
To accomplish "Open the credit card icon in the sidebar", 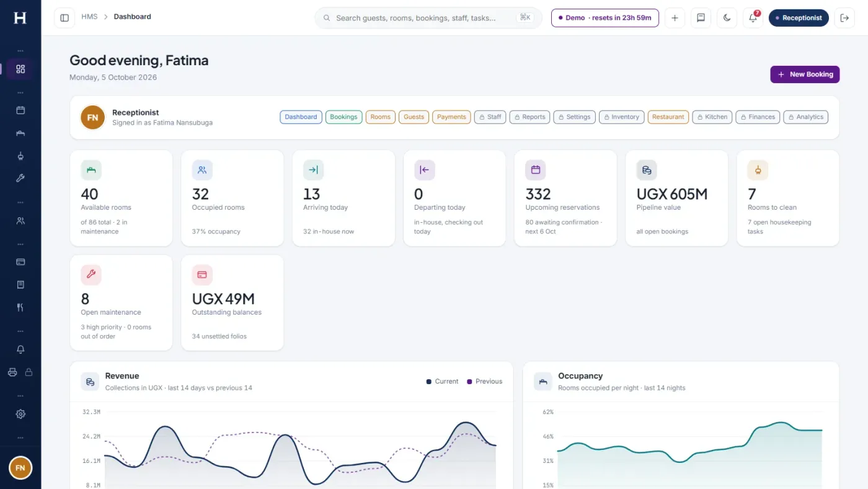I will [20, 262].
